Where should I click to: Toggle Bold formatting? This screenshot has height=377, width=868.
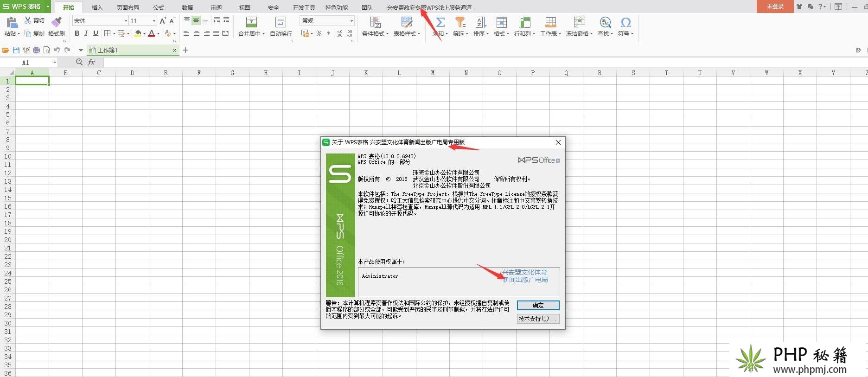[77, 33]
